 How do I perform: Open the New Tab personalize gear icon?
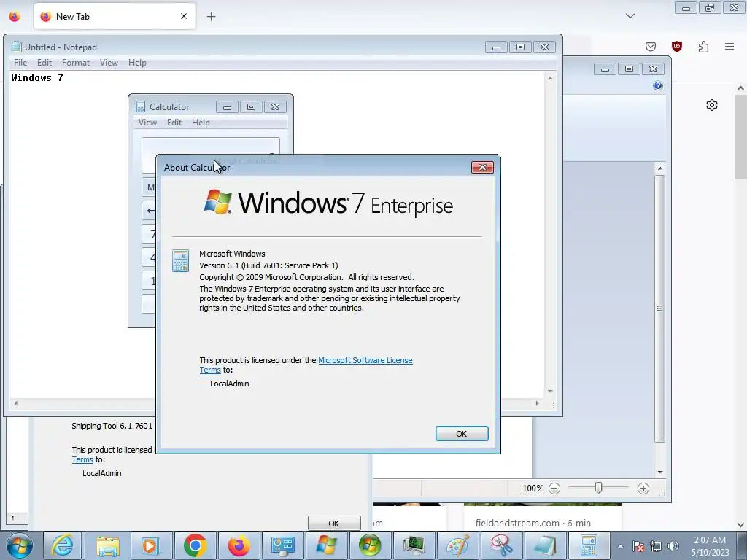pyautogui.click(x=712, y=105)
